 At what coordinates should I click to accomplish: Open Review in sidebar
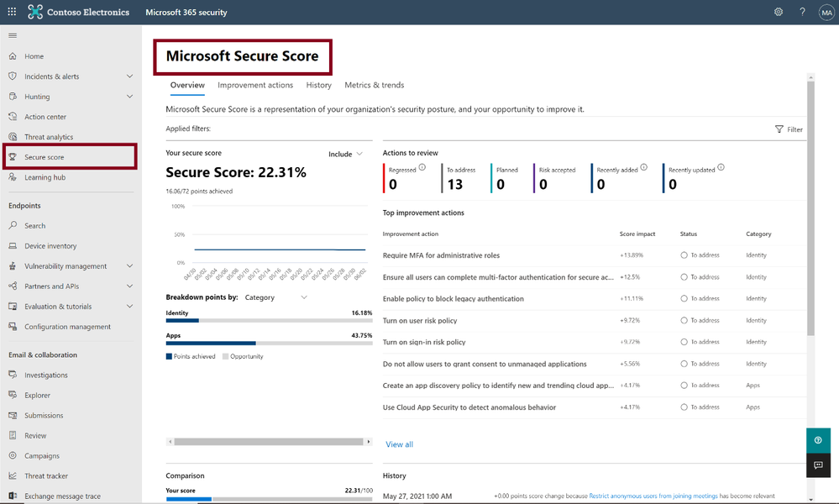pyautogui.click(x=35, y=435)
